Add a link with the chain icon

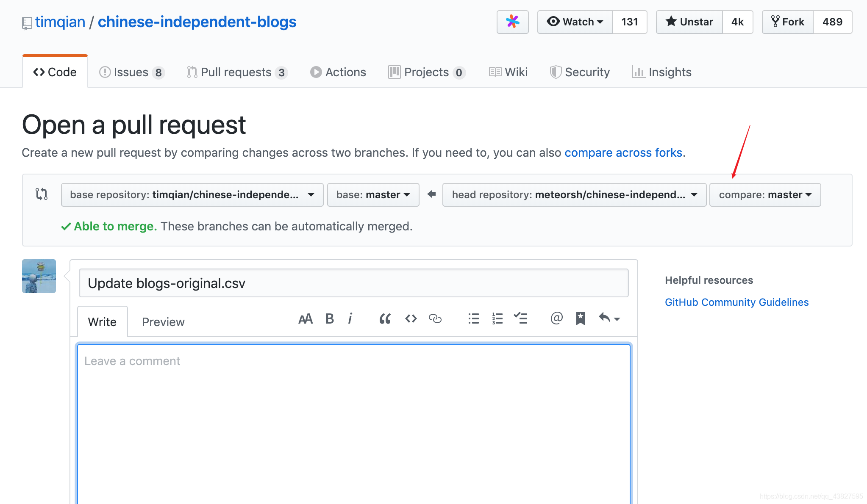435,319
